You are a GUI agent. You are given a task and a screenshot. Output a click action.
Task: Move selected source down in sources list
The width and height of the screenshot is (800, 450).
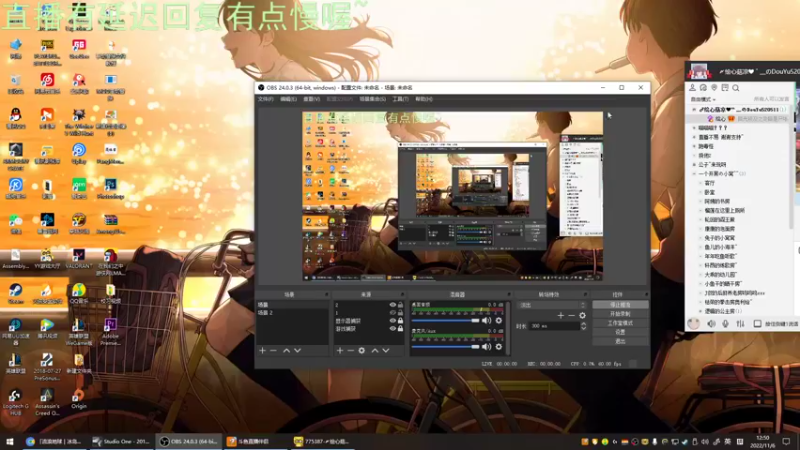click(386, 351)
